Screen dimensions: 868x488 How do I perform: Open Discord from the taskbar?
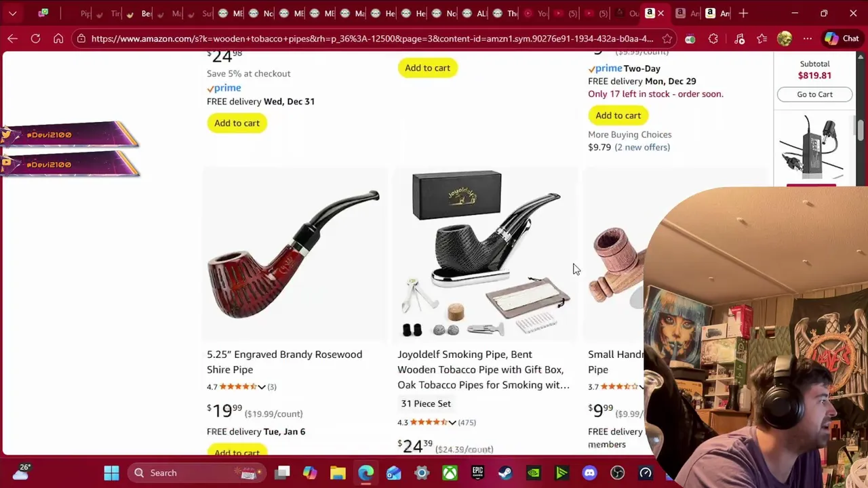(589, 472)
